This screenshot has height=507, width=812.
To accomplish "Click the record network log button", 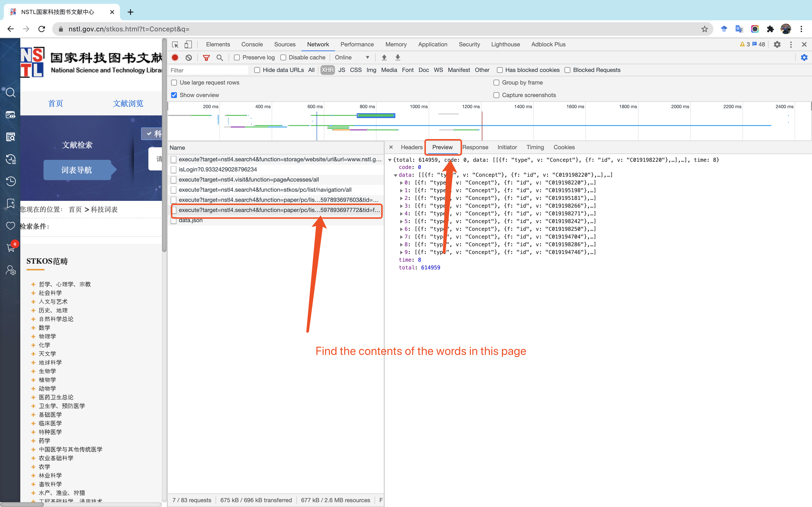I will [175, 57].
